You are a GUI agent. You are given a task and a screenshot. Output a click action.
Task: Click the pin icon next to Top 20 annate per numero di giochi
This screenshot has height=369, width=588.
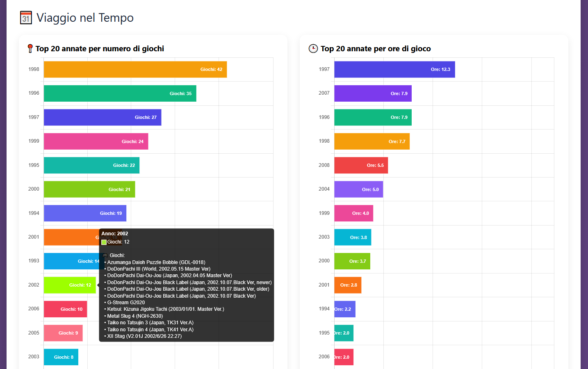(30, 48)
